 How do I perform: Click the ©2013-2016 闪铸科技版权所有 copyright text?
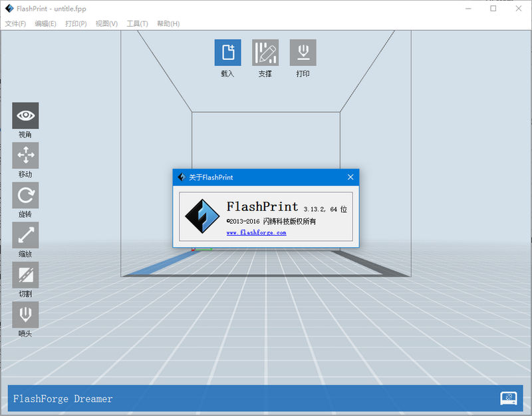pos(271,222)
